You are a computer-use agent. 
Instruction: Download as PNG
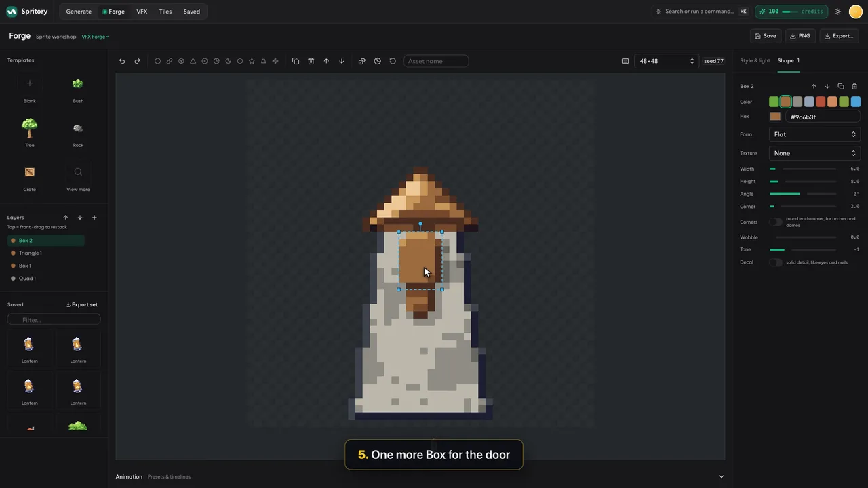(x=800, y=36)
